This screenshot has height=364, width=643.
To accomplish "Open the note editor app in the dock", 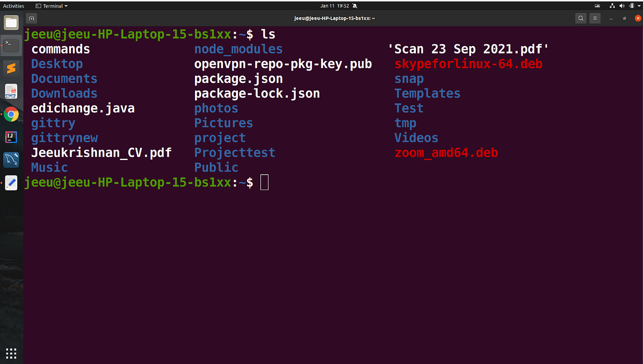I will point(11,183).
